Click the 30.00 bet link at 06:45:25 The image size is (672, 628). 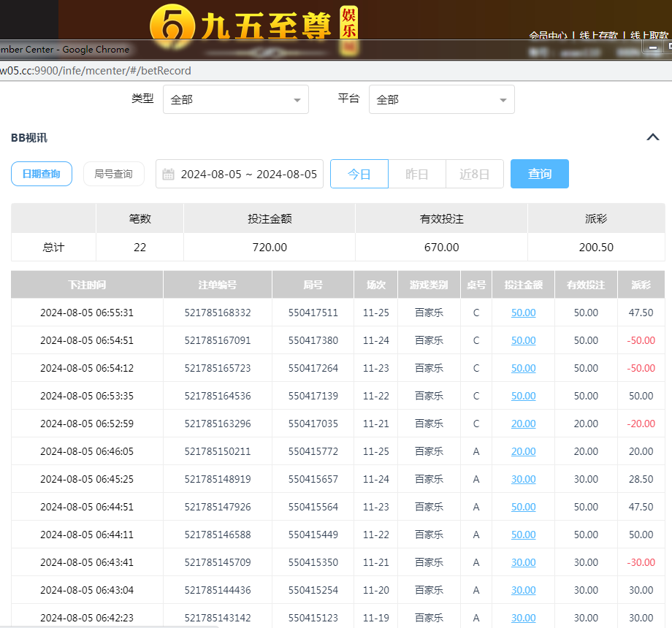pyautogui.click(x=523, y=479)
